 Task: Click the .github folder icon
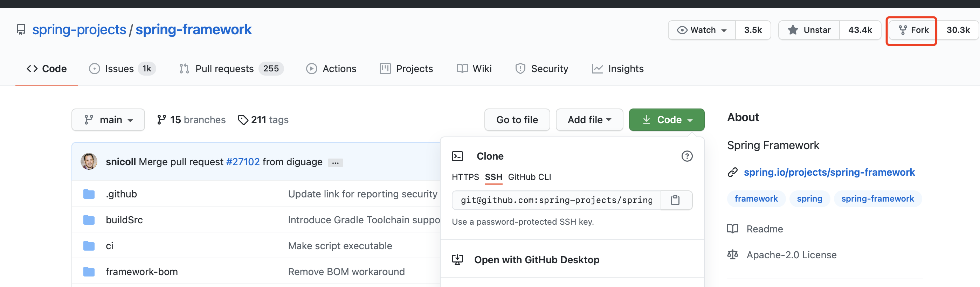[89, 194]
